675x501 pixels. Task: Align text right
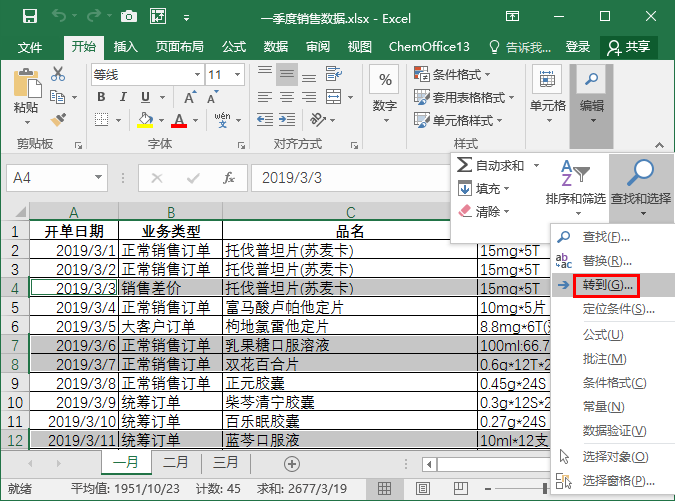(x=309, y=97)
